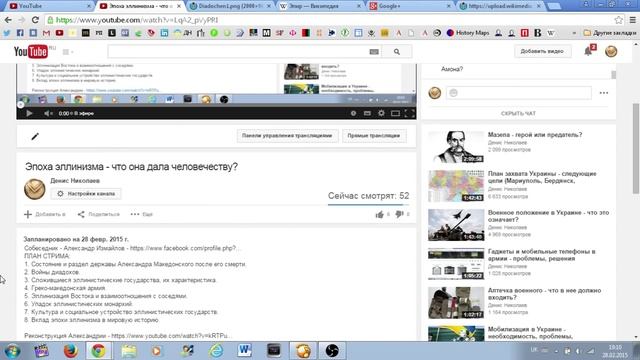Open video player settings gear
The image size is (640, 360).
(381, 113)
